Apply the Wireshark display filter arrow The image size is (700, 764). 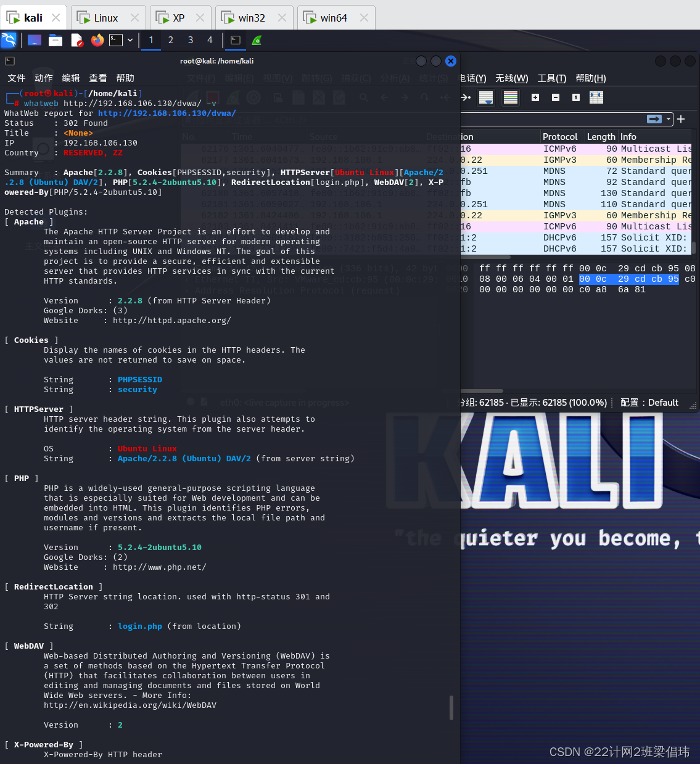(x=654, y=119)
